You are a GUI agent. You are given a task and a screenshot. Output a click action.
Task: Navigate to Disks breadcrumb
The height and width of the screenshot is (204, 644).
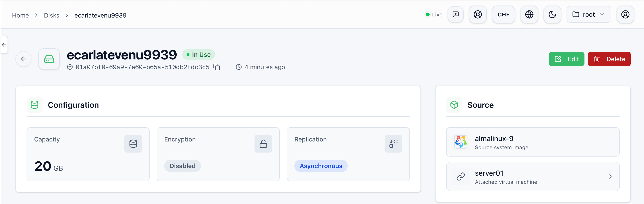52,15
